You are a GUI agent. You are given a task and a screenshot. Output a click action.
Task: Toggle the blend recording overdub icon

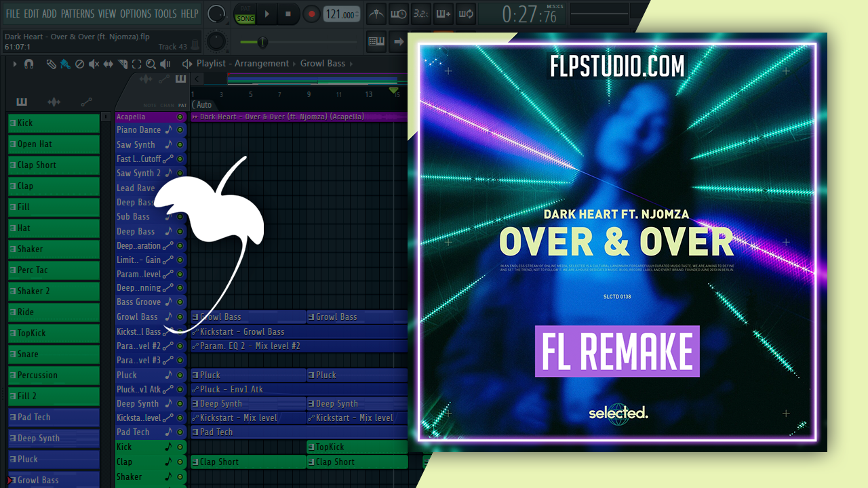tap(443, 14)
